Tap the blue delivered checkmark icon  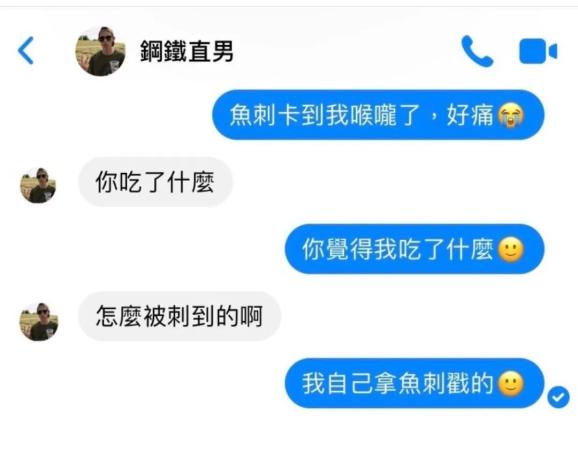(x=558, y=397)
